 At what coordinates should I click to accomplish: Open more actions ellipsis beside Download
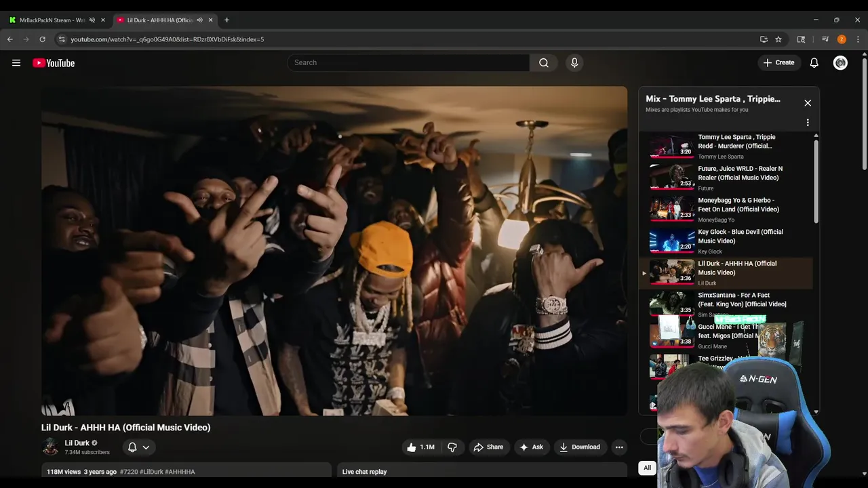click(x=619, y=447)
